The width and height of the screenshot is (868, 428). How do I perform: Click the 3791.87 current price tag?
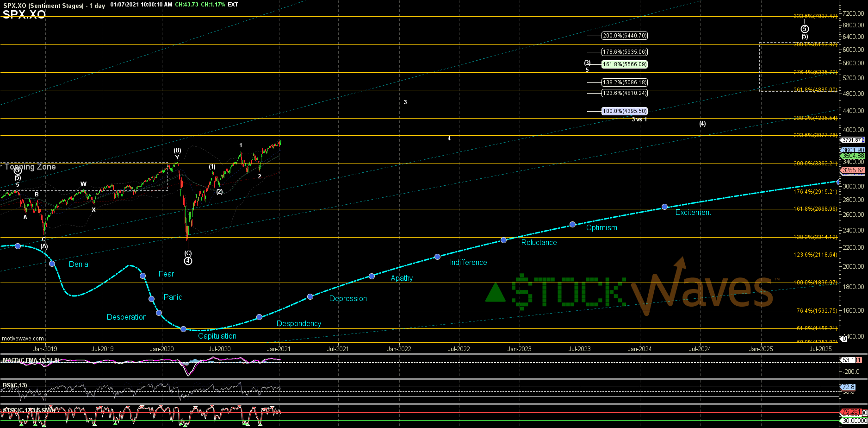click(x=852, y=140)
